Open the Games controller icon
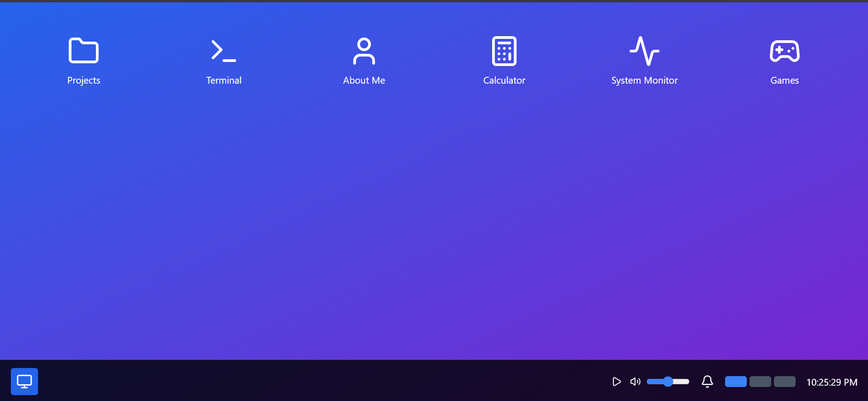The height and width of the screenshot is (401, 868). pos(785,51)
